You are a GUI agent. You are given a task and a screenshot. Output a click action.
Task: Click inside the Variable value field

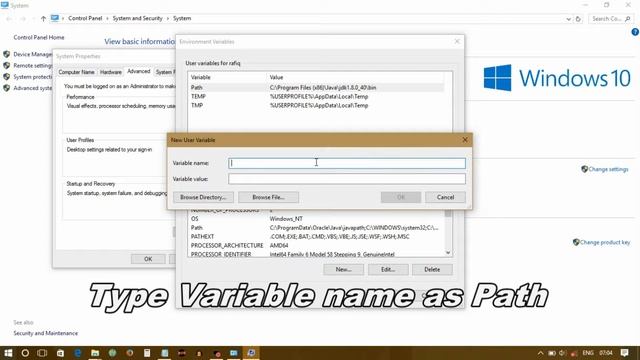[x=347, y=179]
